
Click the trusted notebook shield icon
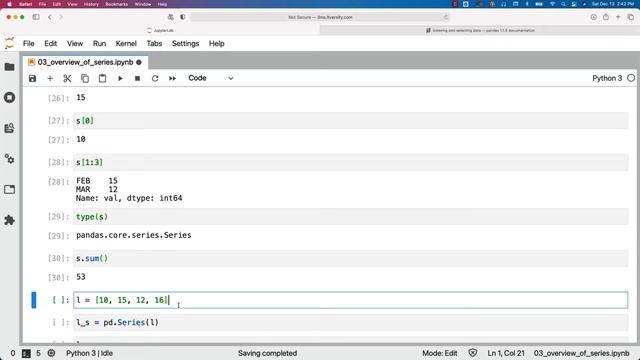click(x=473, y=353)
